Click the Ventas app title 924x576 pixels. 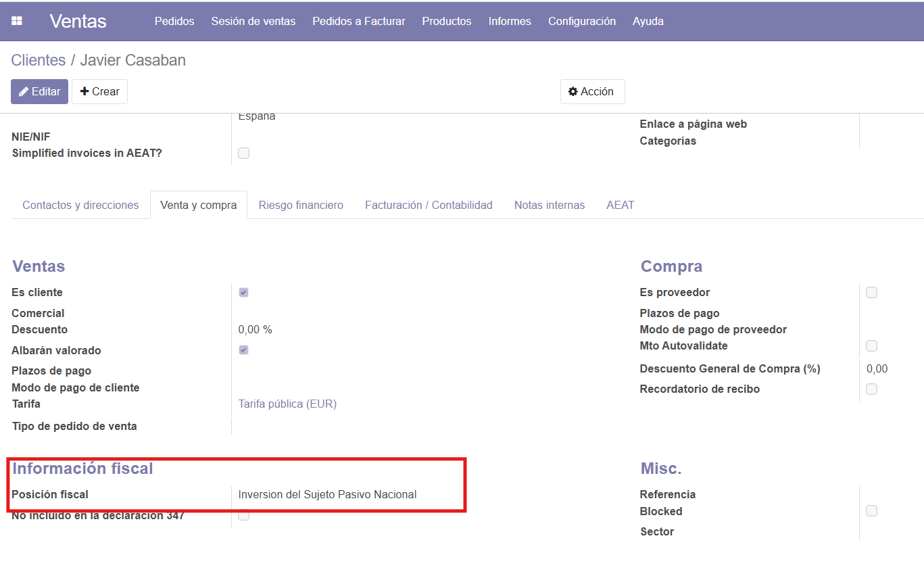(x=78, y=21)
